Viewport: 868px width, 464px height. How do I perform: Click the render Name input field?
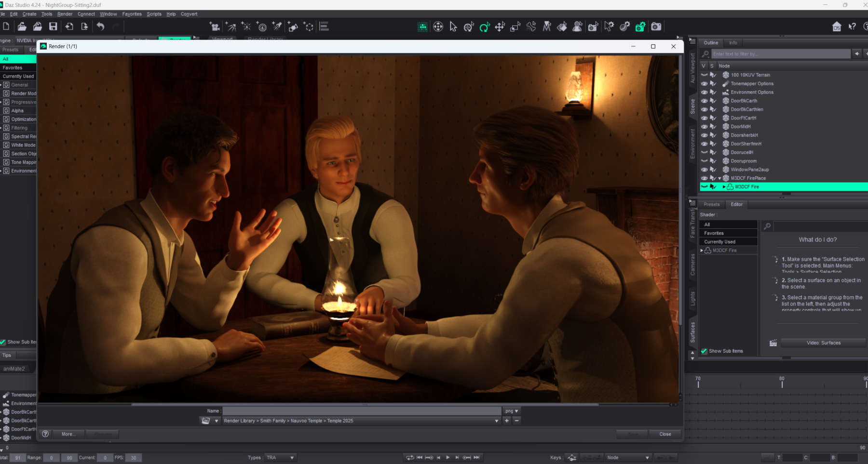point(362,411)
